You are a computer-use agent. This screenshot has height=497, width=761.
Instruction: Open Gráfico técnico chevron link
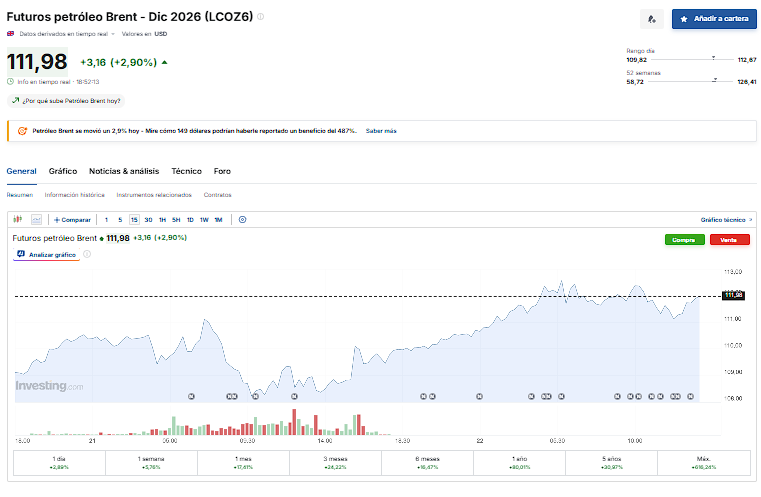[x=726, y=220]
